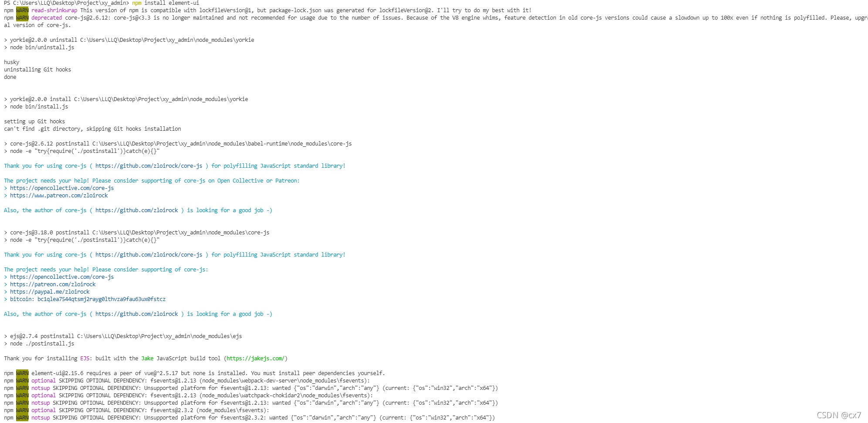Open the first github.com/zloirock/core-js link
868x423 pixels.
pyautogui.click(x=149, y=166)
